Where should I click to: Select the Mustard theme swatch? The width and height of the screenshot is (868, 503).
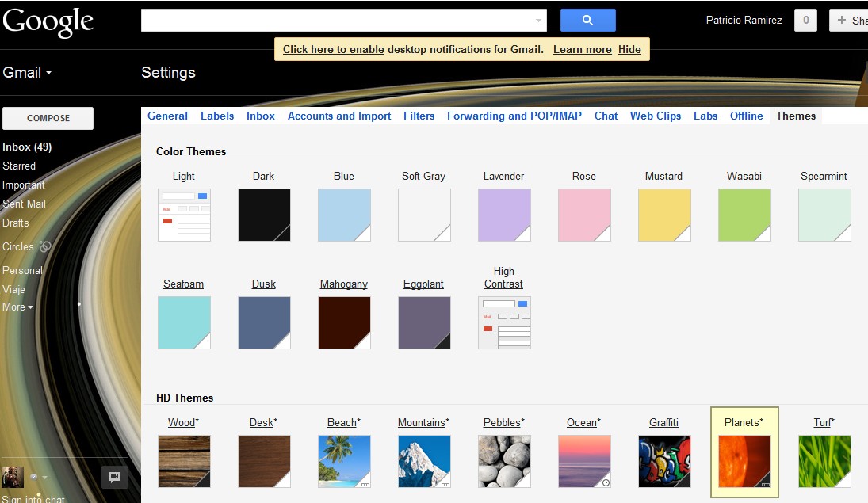(x=664, y=215)
